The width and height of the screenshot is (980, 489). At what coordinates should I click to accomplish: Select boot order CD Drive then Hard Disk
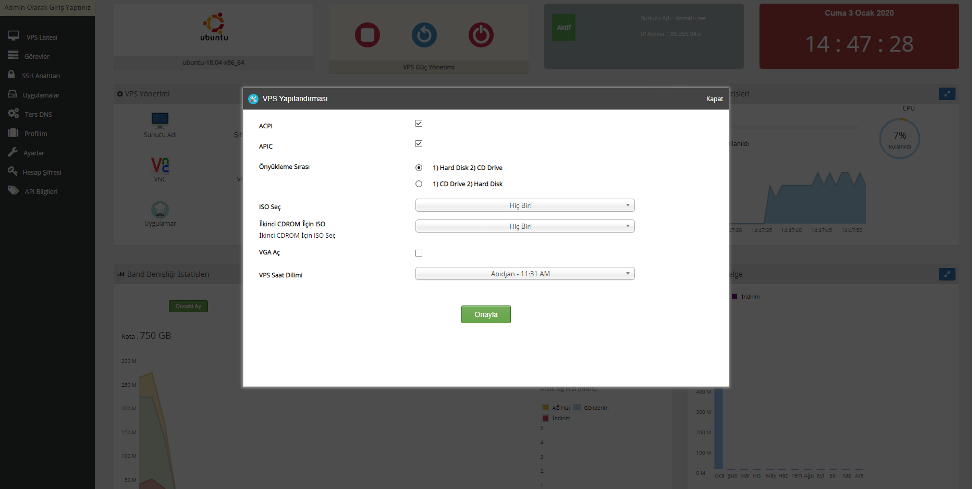click(x=419, y=184)
